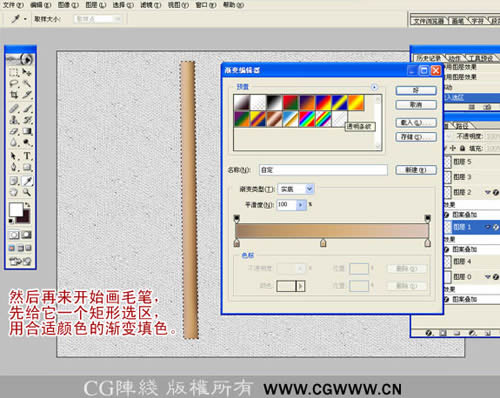Open the 编辑(E) menu

(x=41, y=5)
